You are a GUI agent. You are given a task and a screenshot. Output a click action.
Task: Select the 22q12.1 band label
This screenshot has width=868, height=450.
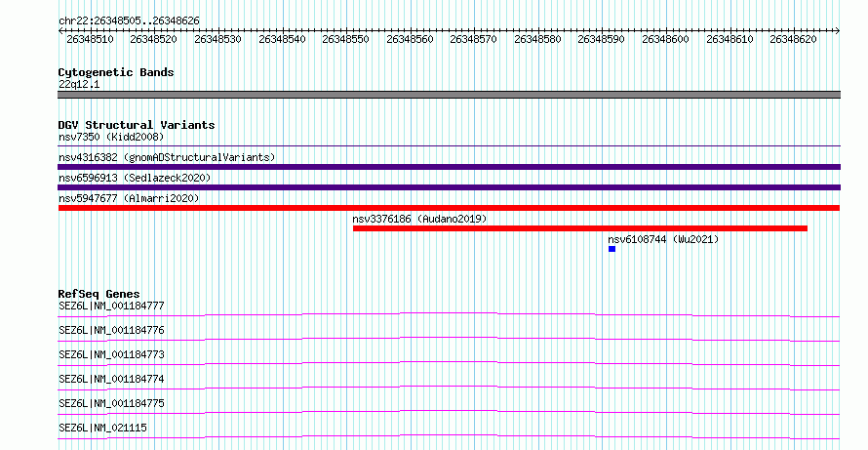point(79,84)
